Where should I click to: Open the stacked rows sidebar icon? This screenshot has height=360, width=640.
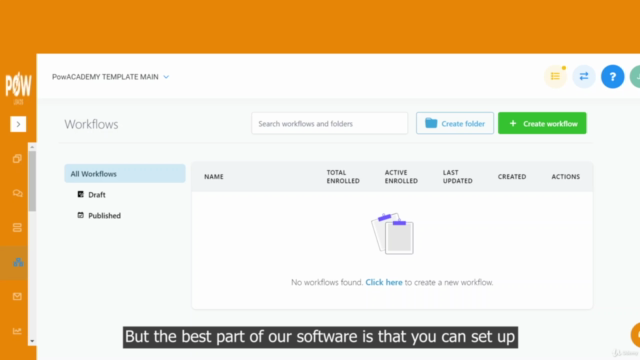pos(17,228)
